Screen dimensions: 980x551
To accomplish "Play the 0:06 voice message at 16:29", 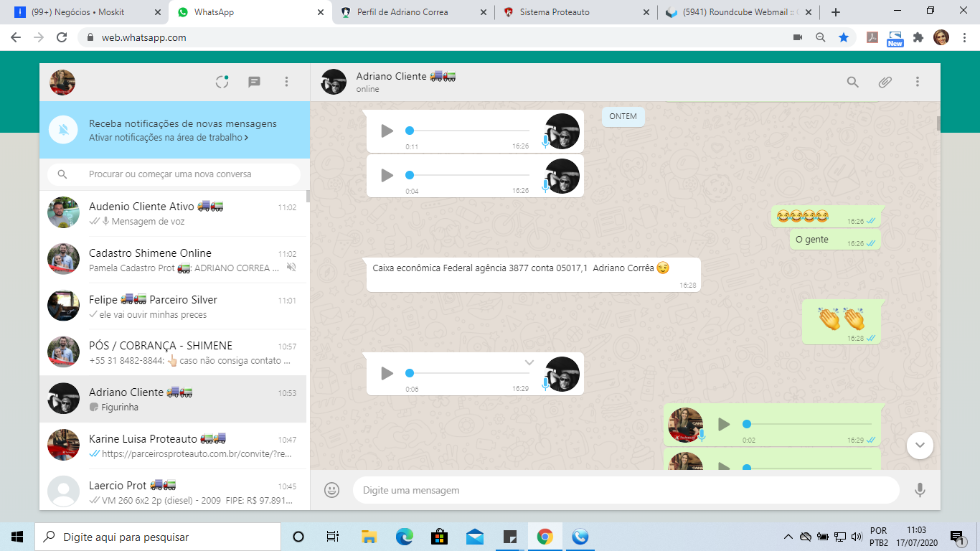I will [x=387, y=373].
